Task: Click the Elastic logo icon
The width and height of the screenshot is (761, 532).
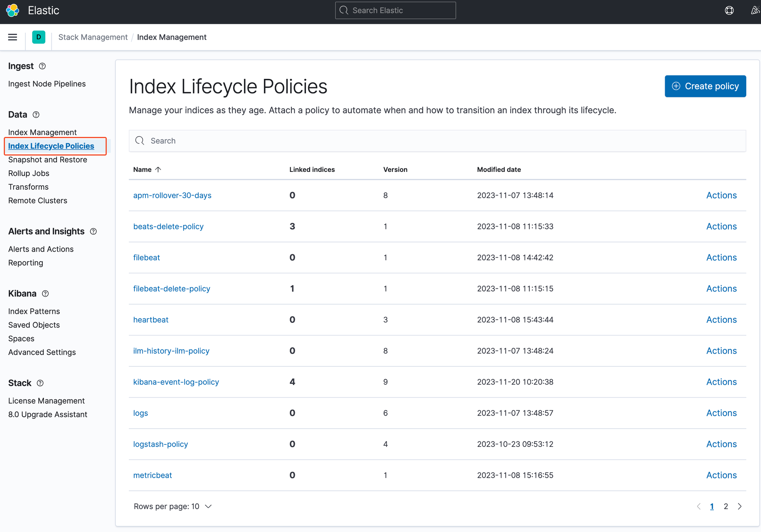Action: point(13,10)
